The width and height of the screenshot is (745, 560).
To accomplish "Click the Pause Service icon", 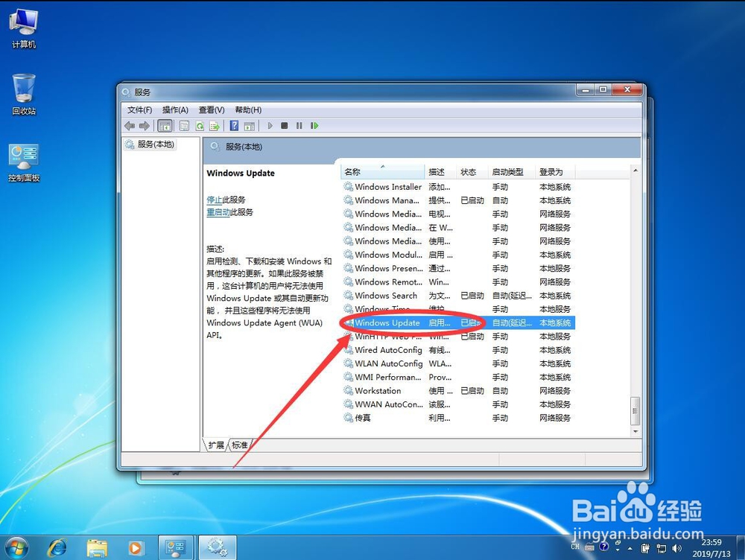I will point(299,126).
